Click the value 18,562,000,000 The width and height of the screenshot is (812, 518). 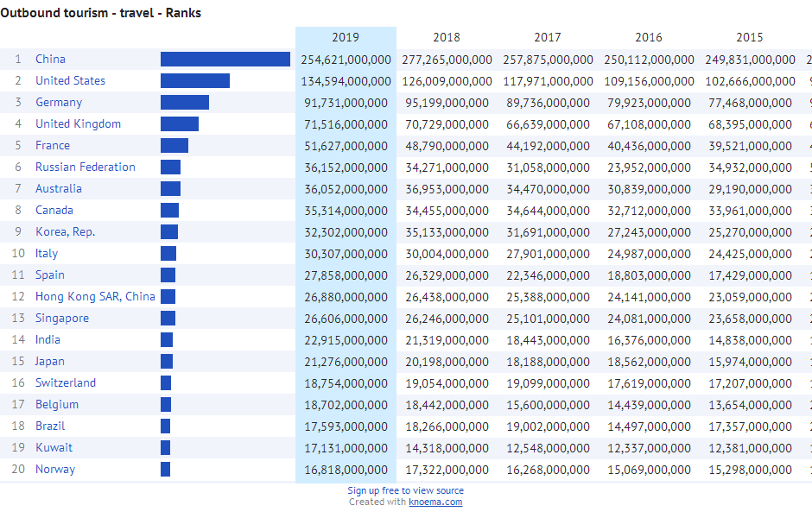(649, 363)
